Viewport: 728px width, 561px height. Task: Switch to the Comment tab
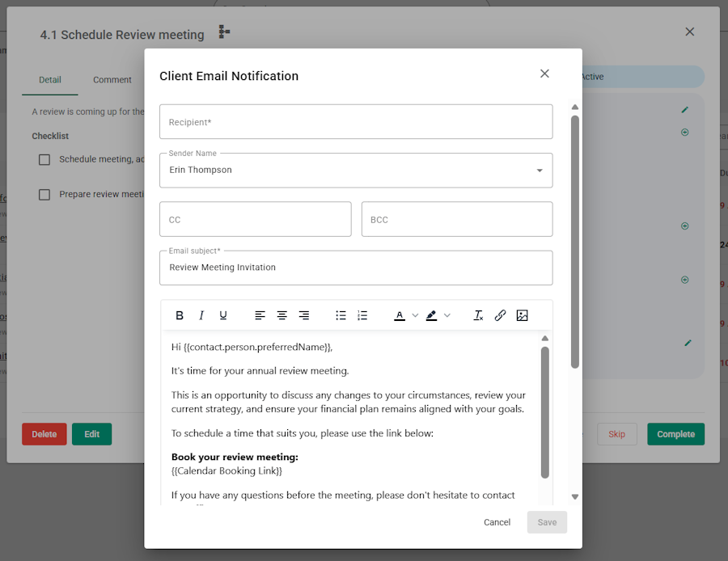pos(112,80)
